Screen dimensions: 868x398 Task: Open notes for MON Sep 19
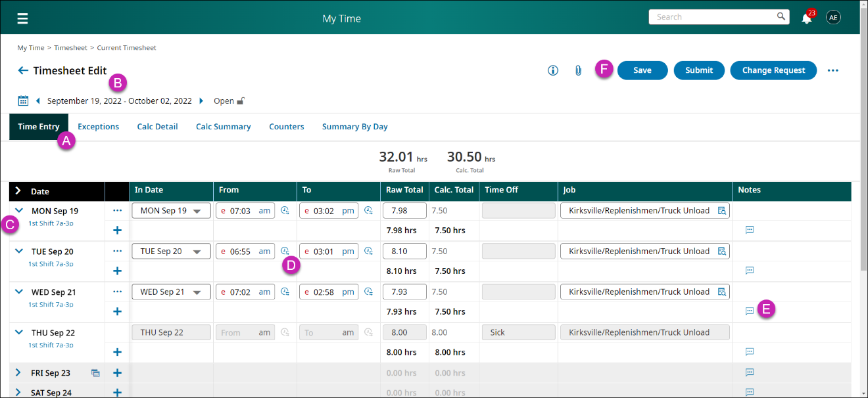pos(749,230)
